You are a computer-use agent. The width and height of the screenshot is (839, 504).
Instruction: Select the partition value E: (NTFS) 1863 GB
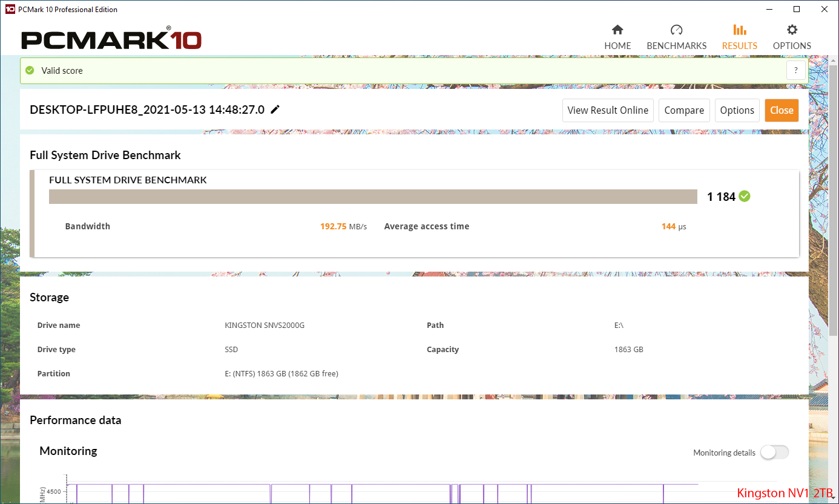(x=281, y=374)
